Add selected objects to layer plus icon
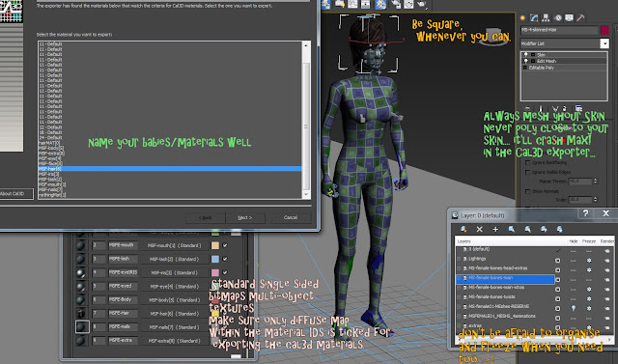The width and height of the screenshot is (618, 364). tap(495, 229)
